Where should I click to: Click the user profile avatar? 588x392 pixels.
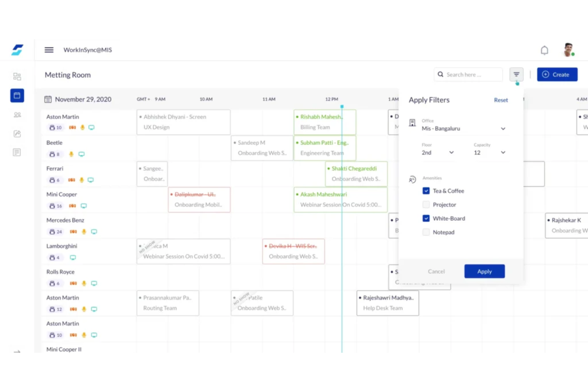click(x=568, y=50)
